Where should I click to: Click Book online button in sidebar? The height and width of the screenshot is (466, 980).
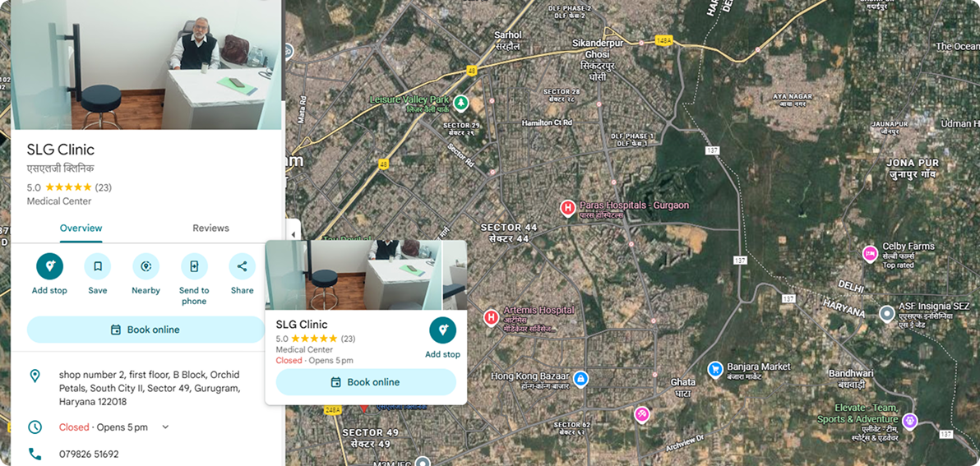pos(146,330)
